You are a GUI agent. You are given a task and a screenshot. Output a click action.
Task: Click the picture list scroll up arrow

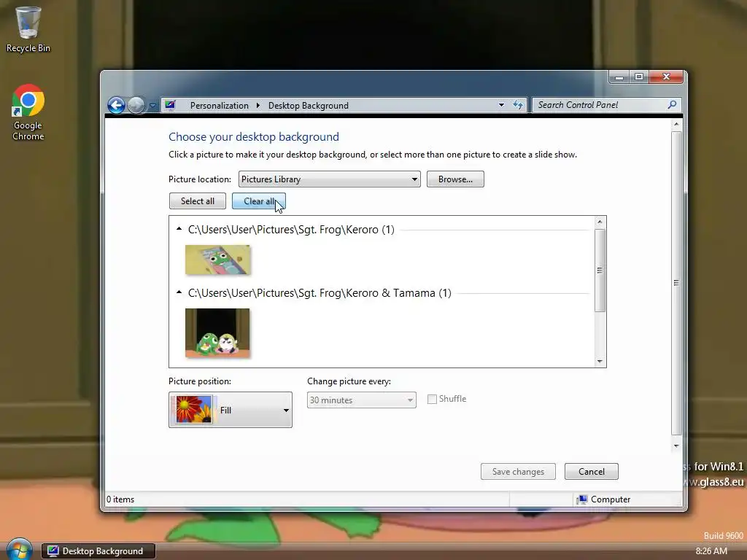(x=600, y=222)
